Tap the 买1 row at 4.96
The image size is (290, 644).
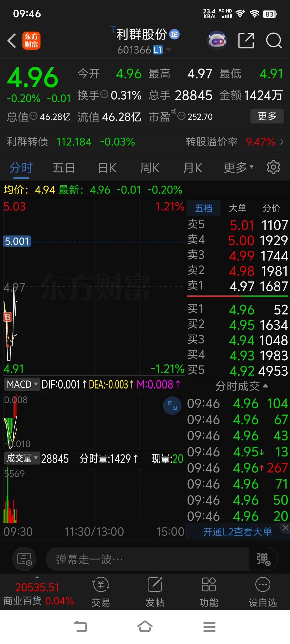coord(238,309)
